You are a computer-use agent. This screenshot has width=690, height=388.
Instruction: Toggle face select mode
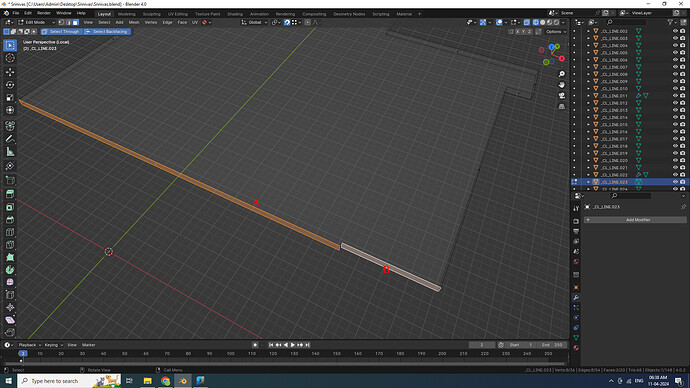point(76,22)
